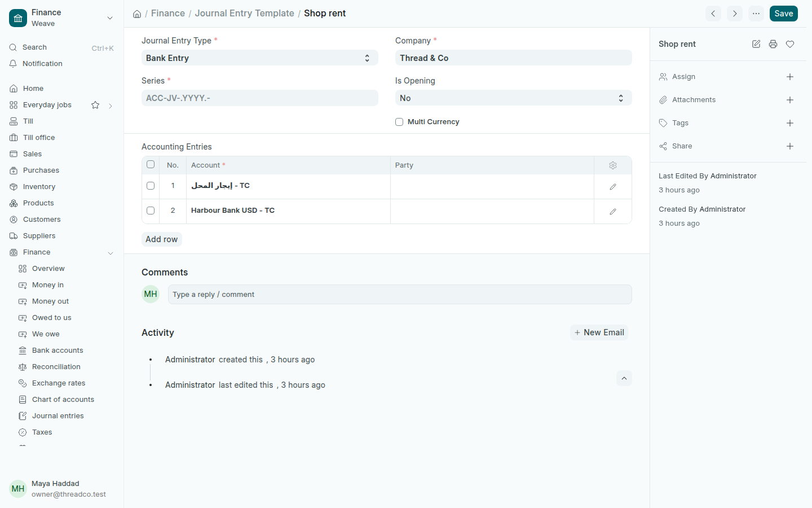Image resolution: width=812 pixels, height=508 pixels.
Task: Click the Series input field
Action: [x=260, y=98]
